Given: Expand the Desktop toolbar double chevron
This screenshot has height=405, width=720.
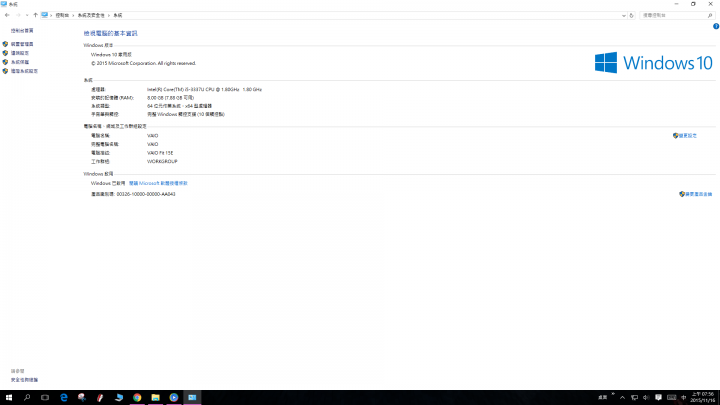Looking at the screenshot, I should click(613, 394).
